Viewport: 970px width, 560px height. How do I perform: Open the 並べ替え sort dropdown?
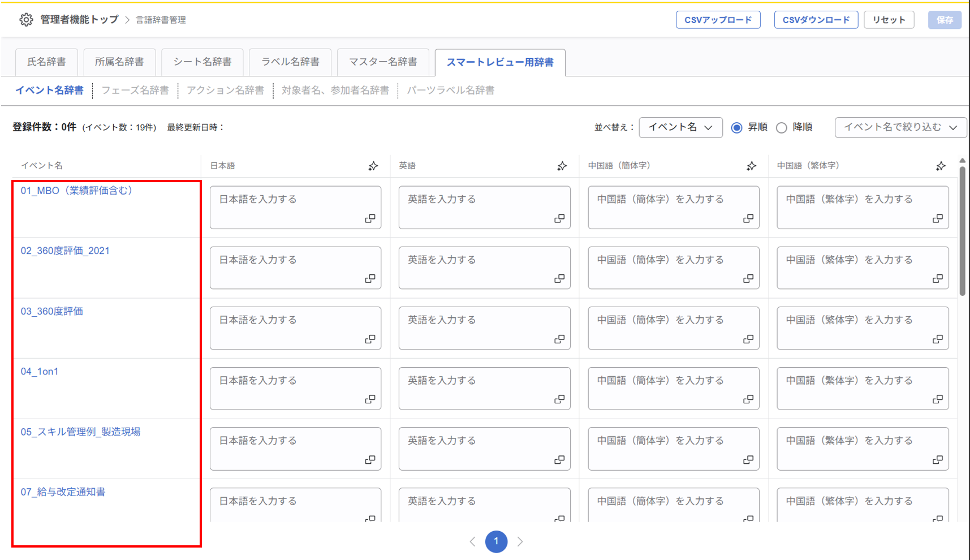[680, 127]
